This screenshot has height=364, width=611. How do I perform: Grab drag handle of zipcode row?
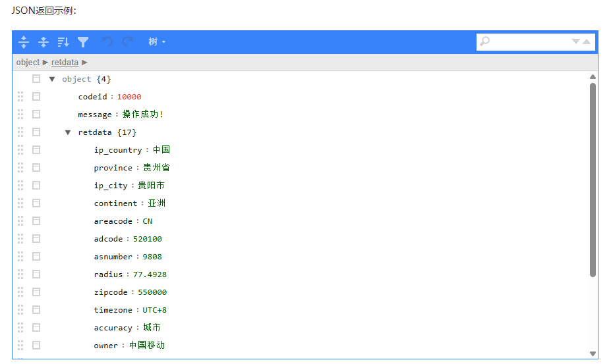click(x=20, y=292)
